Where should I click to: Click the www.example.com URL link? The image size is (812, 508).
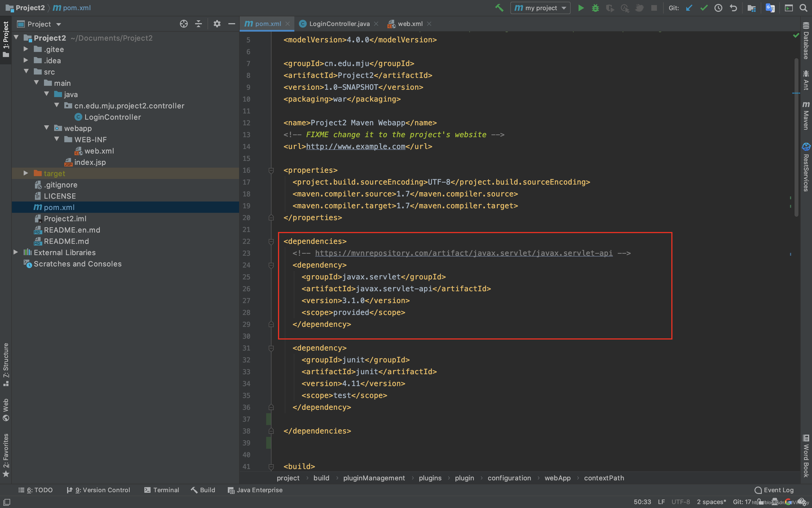(x=356, y=146)
